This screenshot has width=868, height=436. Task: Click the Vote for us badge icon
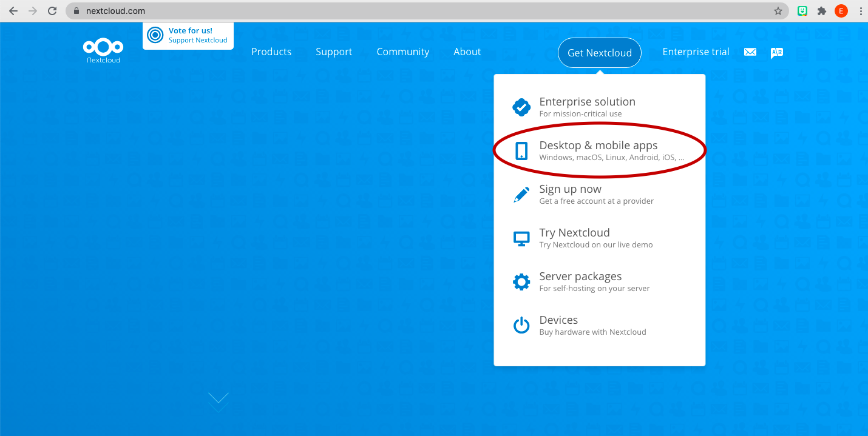pos(157,35)
